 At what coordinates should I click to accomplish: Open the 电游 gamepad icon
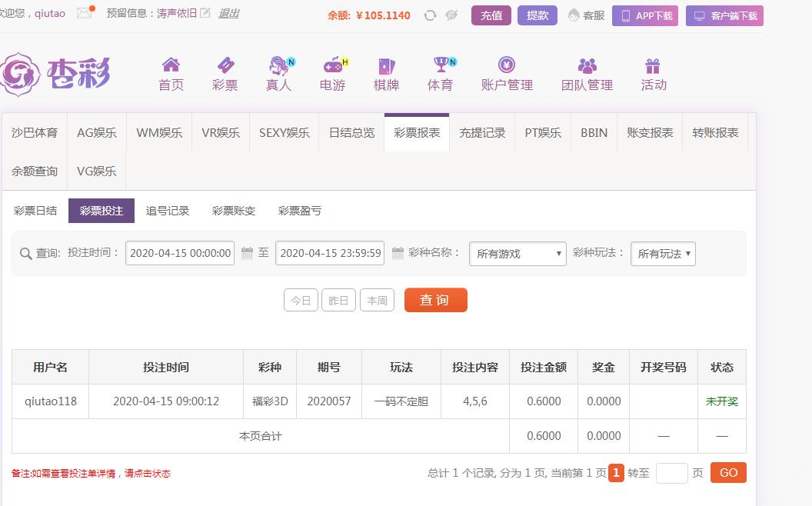[x=332, y=65]
